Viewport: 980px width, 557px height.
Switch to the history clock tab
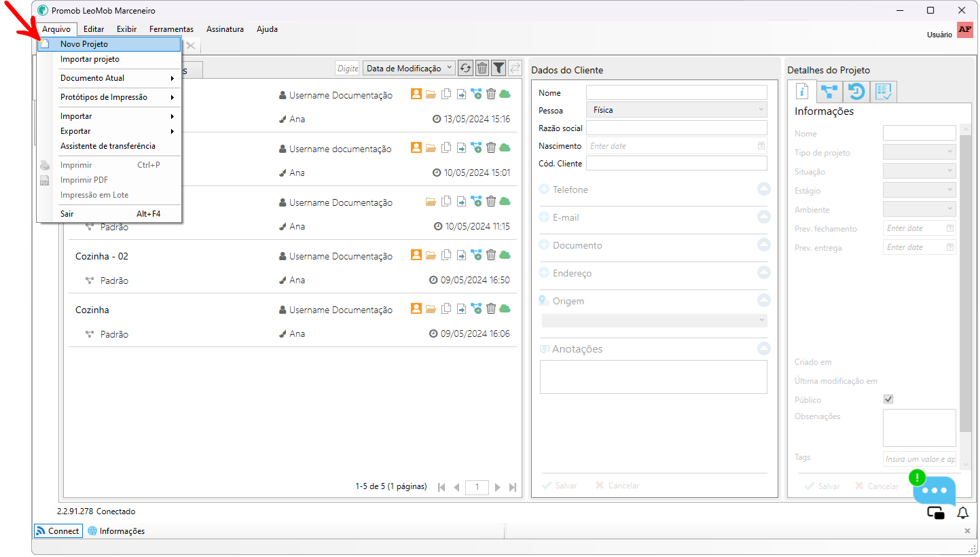(856, 92)
